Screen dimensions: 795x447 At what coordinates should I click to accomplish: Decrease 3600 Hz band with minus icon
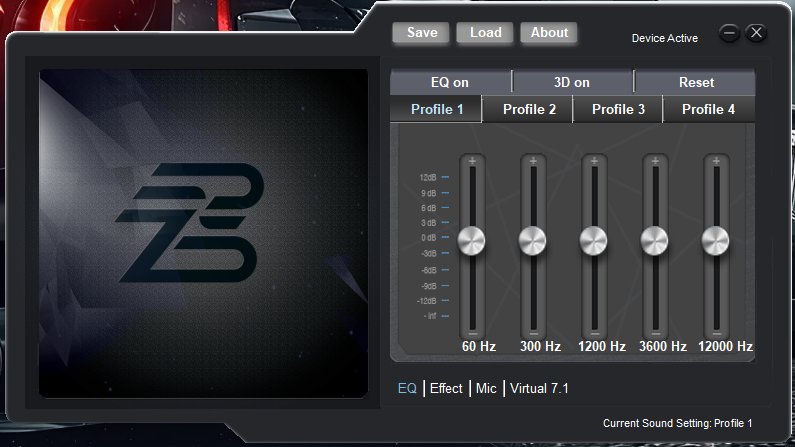coord(656,334)
